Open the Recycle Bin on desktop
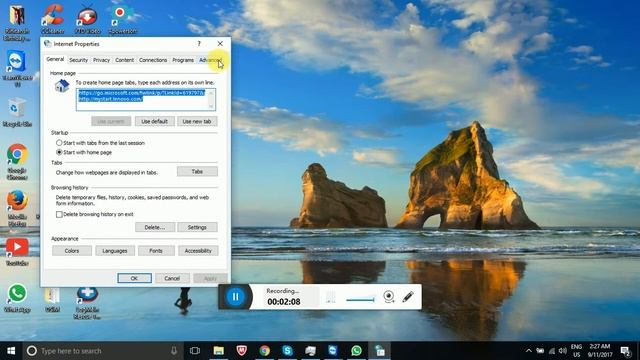 16,112
